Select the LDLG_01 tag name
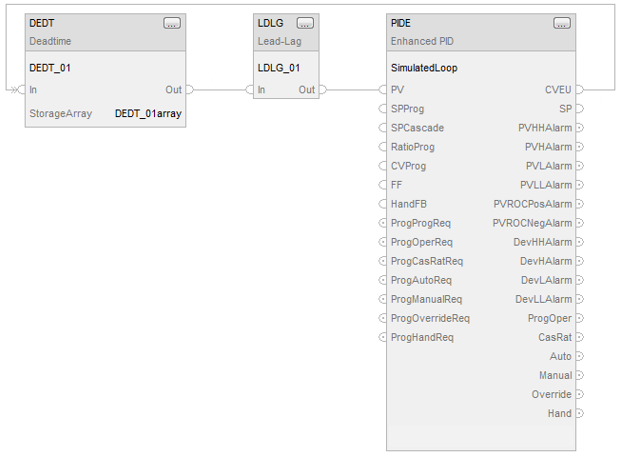Screen dimensions: 619x456 tap(278, 68)
